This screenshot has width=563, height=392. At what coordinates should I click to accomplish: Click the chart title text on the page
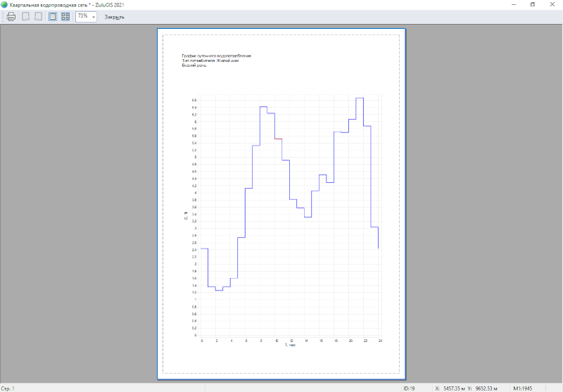point(216,56)
